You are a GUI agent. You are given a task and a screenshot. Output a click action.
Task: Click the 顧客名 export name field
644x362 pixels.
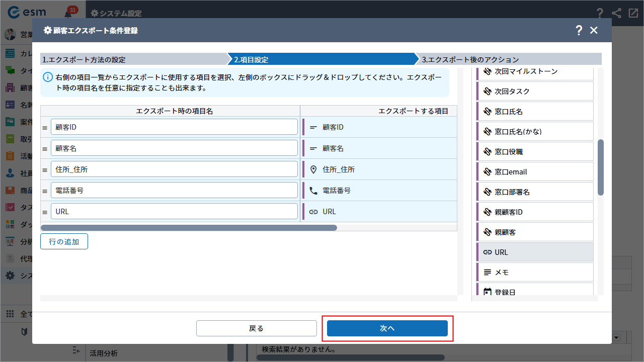tap(174, 149)
